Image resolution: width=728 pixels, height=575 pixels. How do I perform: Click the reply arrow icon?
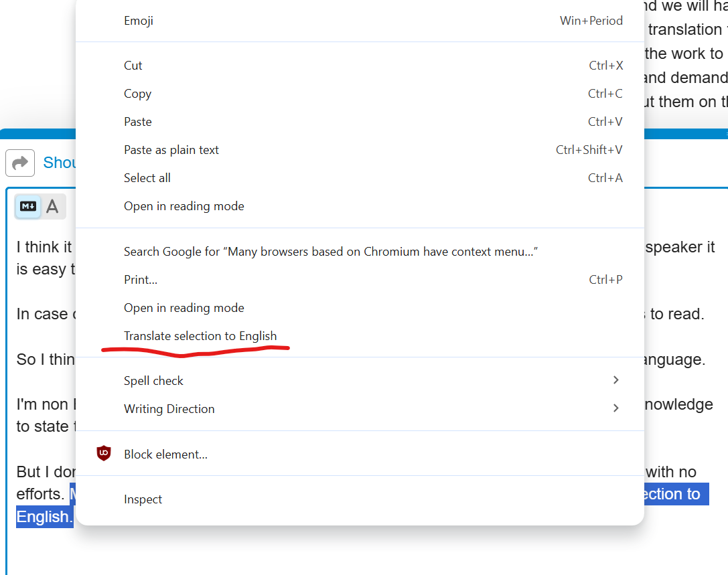20,163
